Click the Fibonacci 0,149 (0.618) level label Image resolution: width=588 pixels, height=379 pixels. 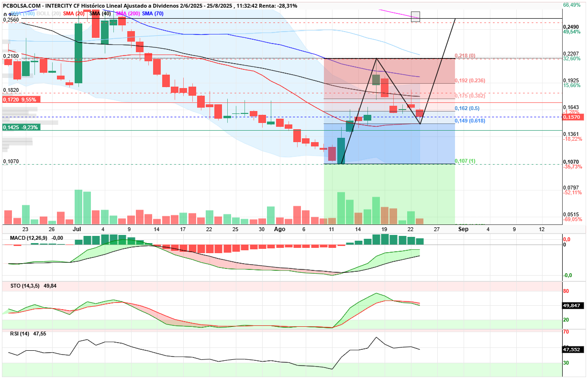470,121
